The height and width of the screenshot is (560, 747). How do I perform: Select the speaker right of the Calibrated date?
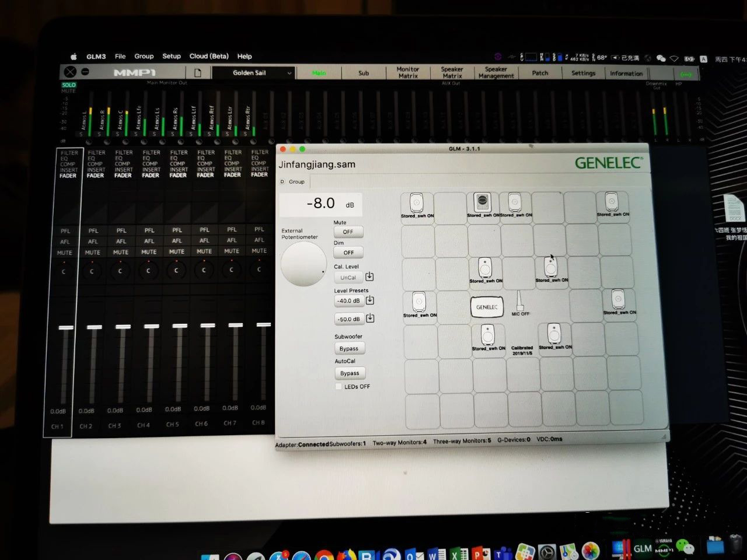click(554, 334)
